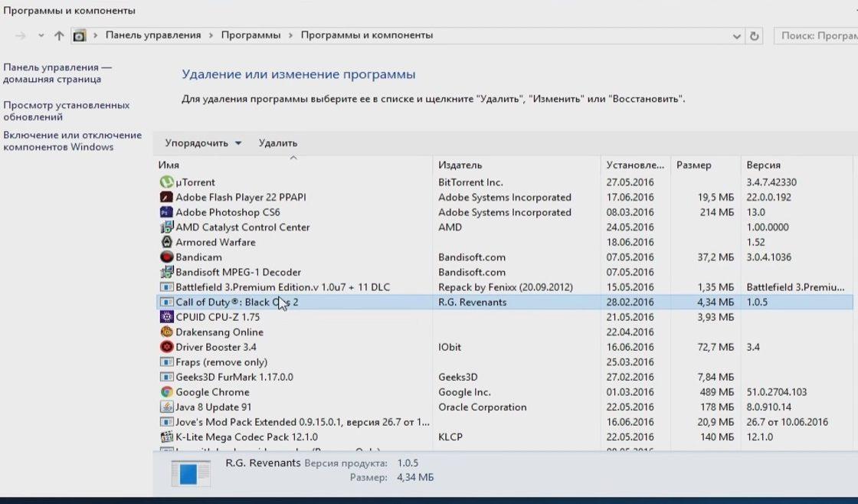Open Панель управления breadcrumb
The height and width of the screenshot is (504, 858).
point(153,35)
